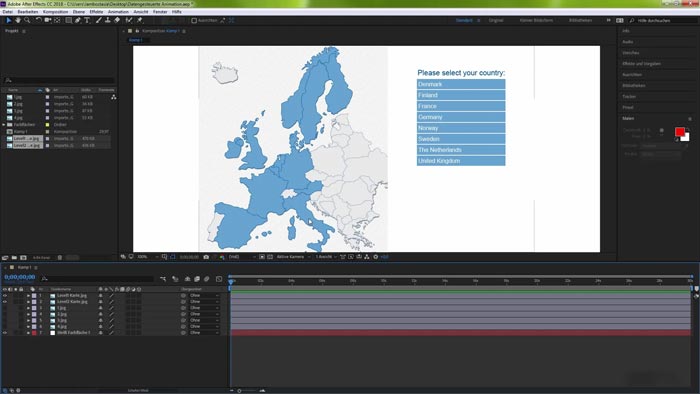Select the Type text tool

(87, 20)
